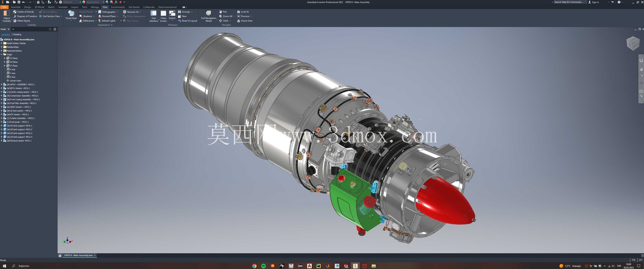Click Reset UI Layout
Viewport: 644px width, 269px height.
(x=187, y=21)
